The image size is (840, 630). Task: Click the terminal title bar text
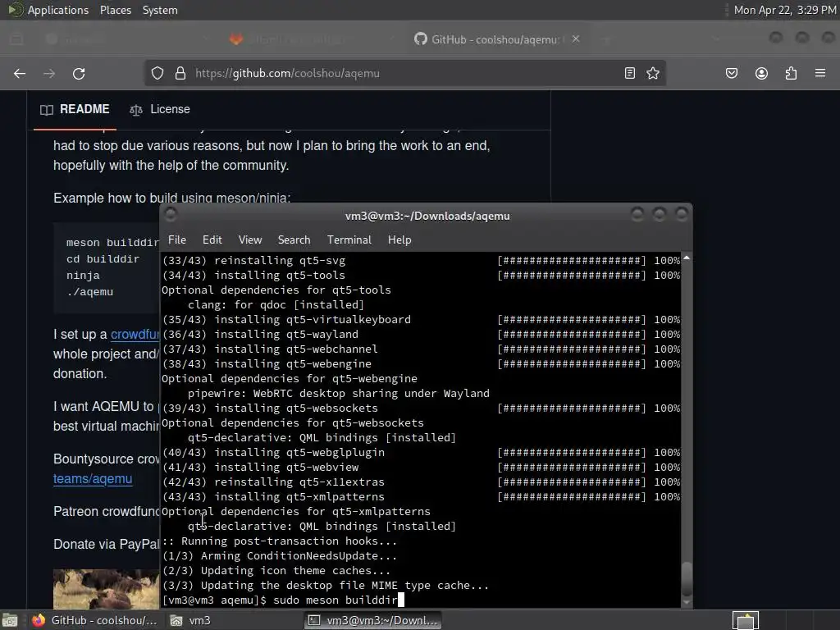tap(427, 216)
